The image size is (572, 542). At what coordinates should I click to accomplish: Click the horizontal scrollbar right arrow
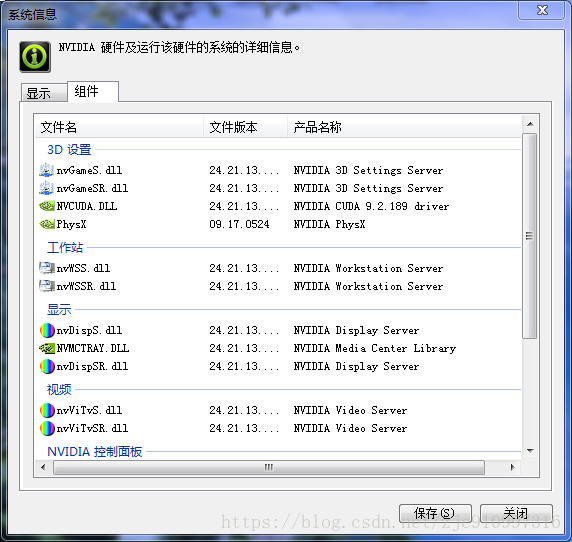pos(513,467)
